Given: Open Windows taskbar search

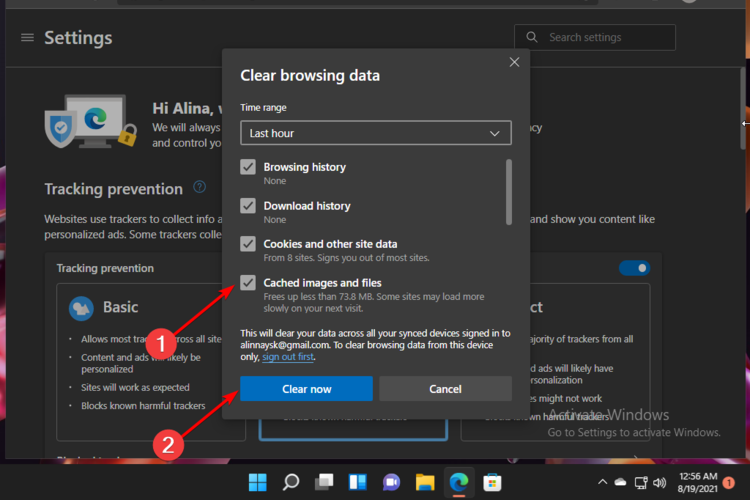Looking at the screenshot, I should [291, 482].
